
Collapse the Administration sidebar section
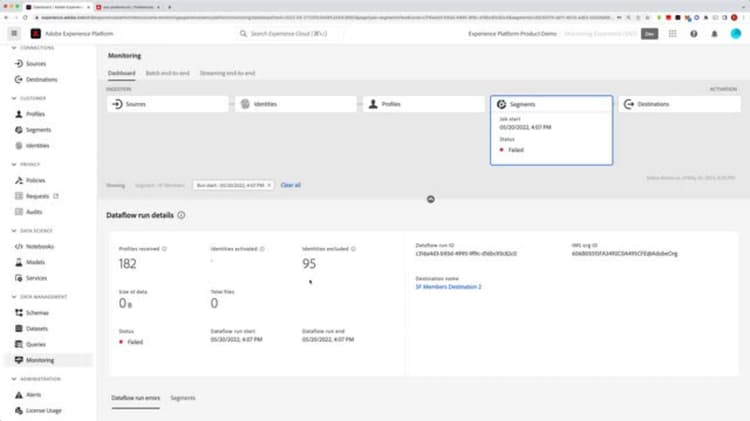(x=14, y=379)
